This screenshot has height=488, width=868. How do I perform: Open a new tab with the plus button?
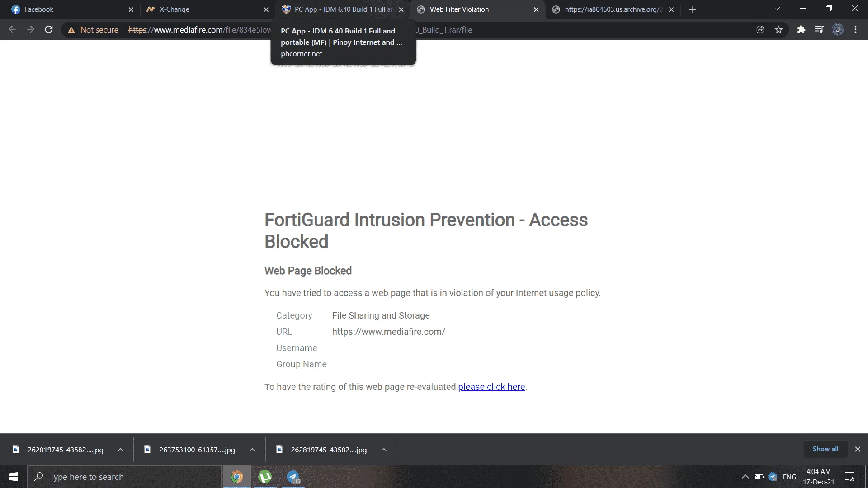(x=693, y=9)
